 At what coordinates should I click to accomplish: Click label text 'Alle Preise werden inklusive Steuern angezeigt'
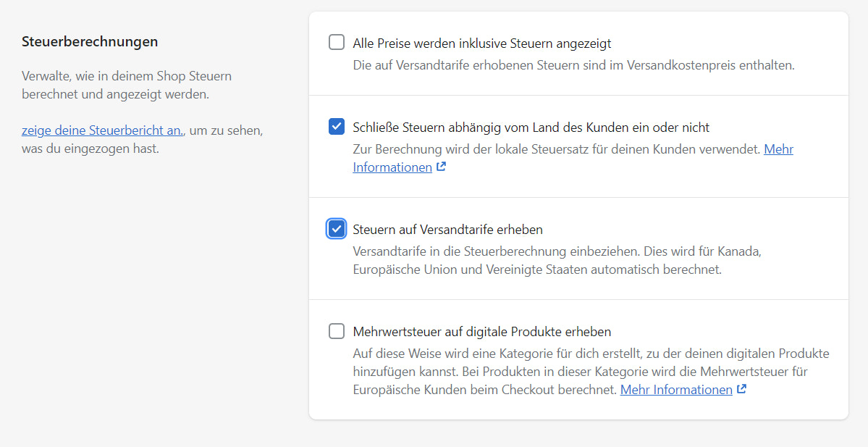click(x=482, y=43)
